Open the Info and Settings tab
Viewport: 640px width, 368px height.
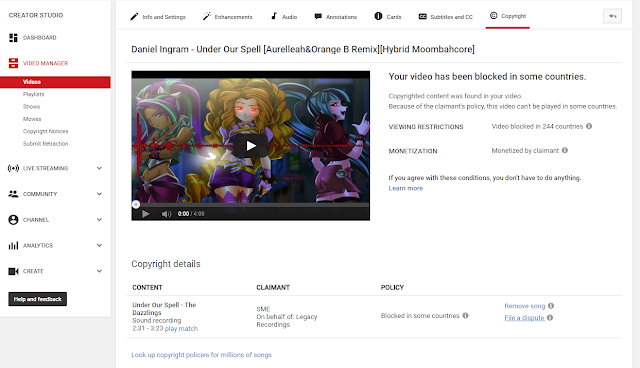[x=158, y=17]
